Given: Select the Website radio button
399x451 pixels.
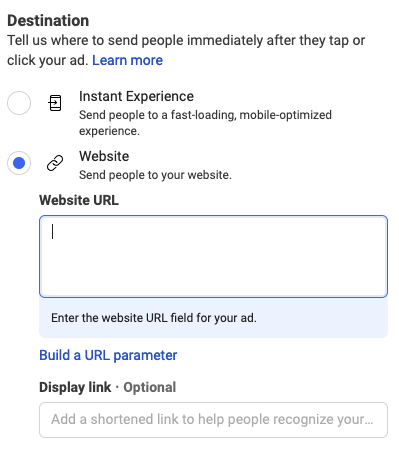Looking at the screenshot, I should (19, 163).
